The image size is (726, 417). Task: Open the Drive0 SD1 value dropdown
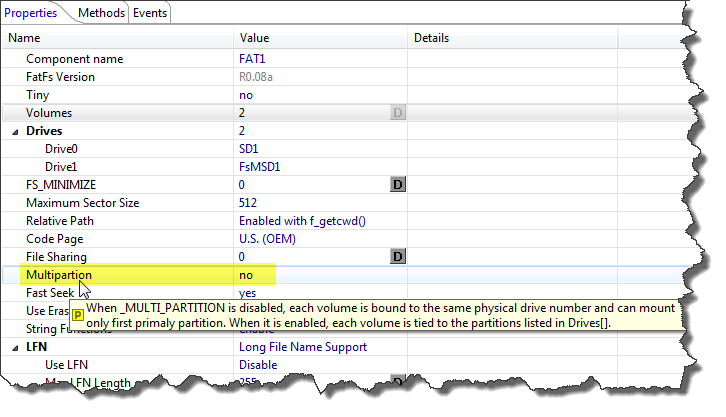pyautogui.click(x=250, y=149)
